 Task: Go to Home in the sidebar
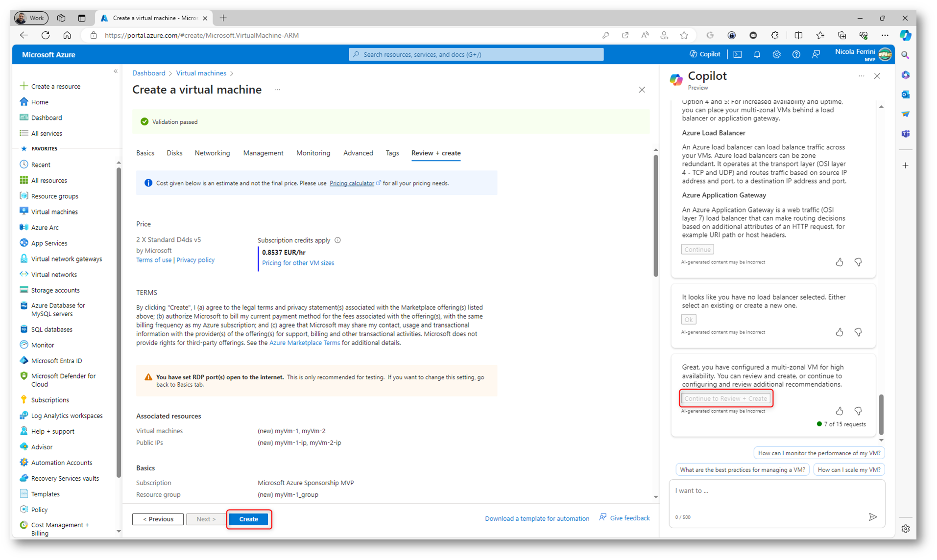pos(40,102)
